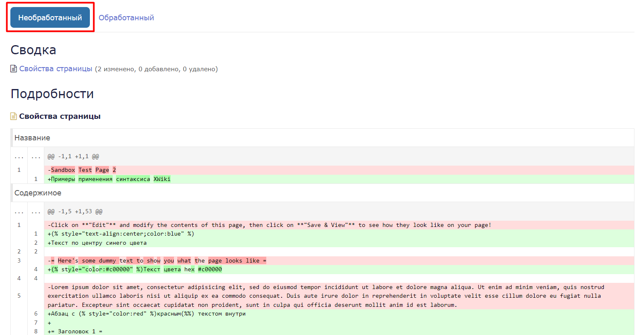Viewport: 644px width, 335px height.
Task: Click removed line about Save & View
Action: pyautogui.click(x=339, y=225)
